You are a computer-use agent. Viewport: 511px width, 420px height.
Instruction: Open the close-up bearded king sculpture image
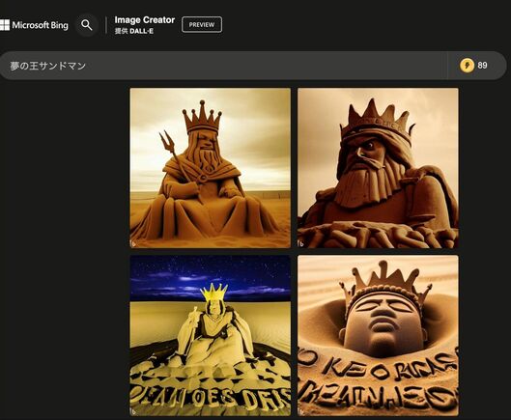378,168
